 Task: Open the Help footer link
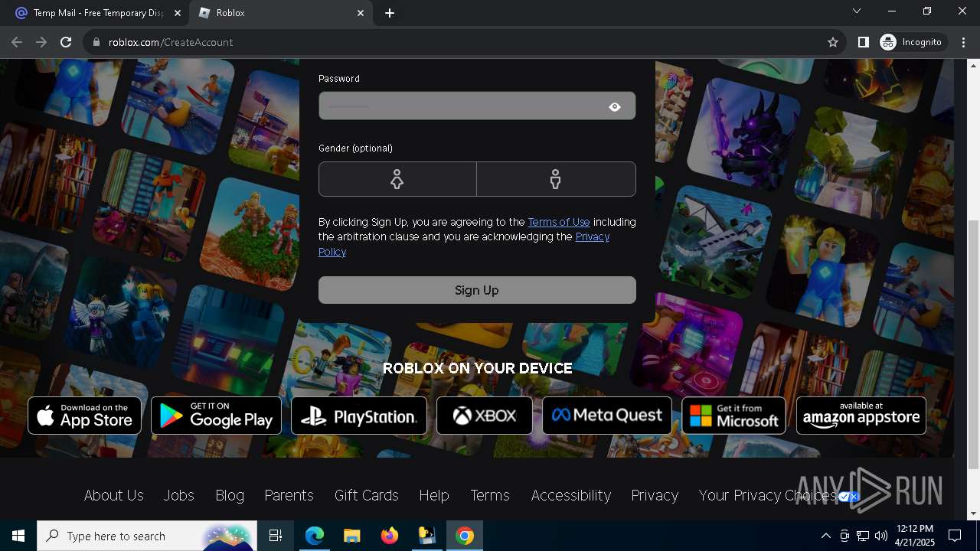pyautogui.click(x=434, y=495)
